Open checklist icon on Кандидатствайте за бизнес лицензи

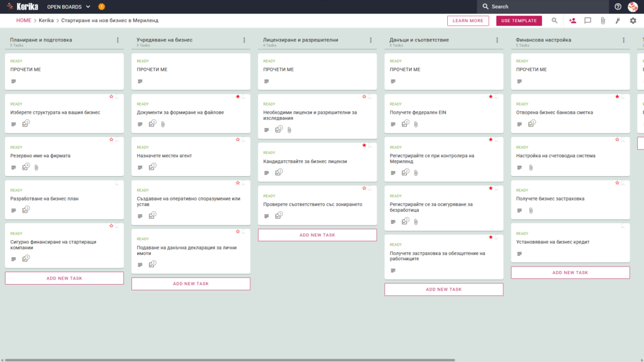point(279,172)
